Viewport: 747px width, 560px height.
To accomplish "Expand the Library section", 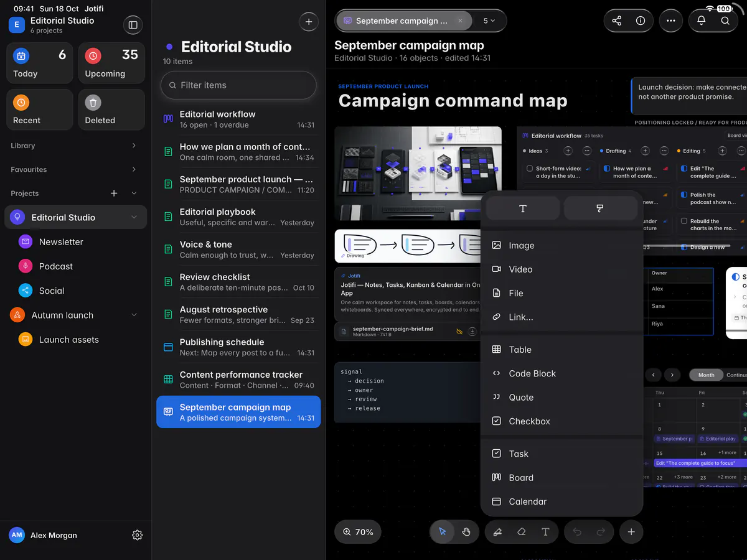I will 134,146.
